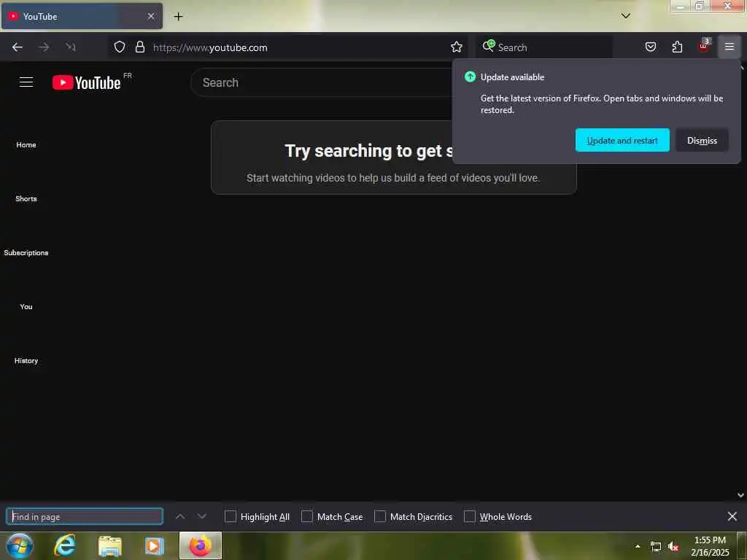
Task: Open the Extensions puzzle icon
Action: (677, 47)
